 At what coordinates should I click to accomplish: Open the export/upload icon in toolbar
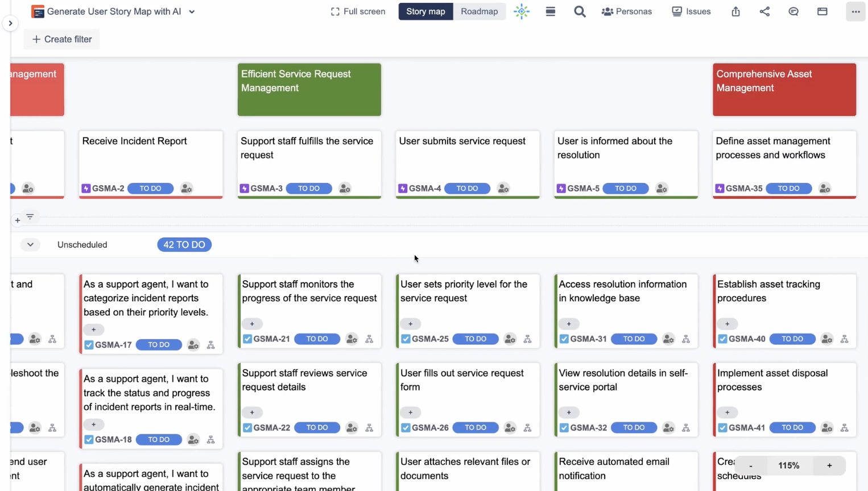[x=735, y=11]
